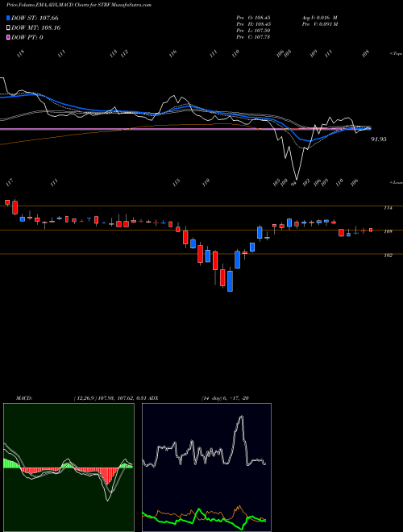Click the 'Pre L: 107.50' value
The height and width of the screenshot is (532, 403).
tap(253, 31)
